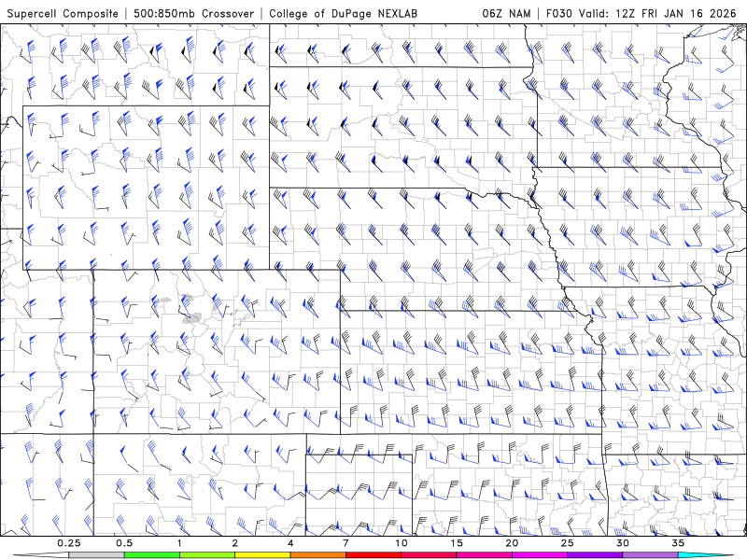Viewport: 747px width, 560px height.
Task: Click the legend value 1
Action: click(179, 543)
